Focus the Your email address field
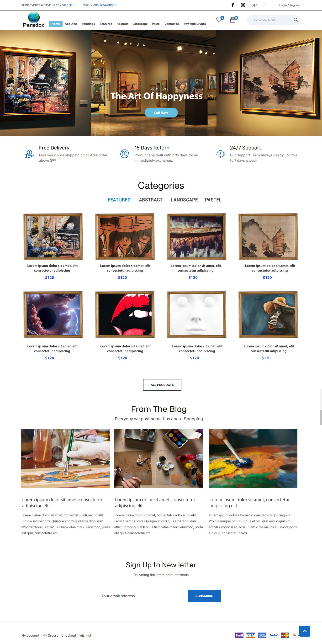 [143, 596]
